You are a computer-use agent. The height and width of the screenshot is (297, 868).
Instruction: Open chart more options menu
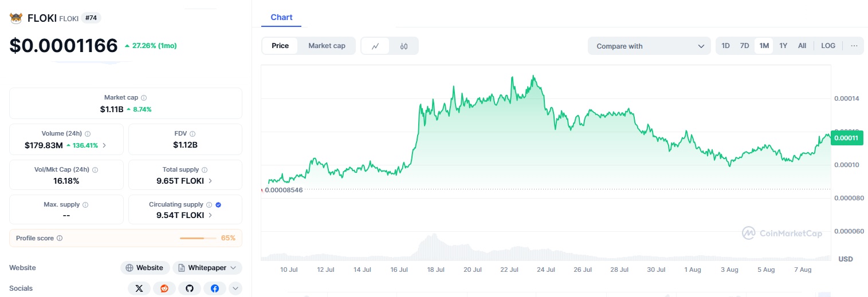click(x=854, y=46)
